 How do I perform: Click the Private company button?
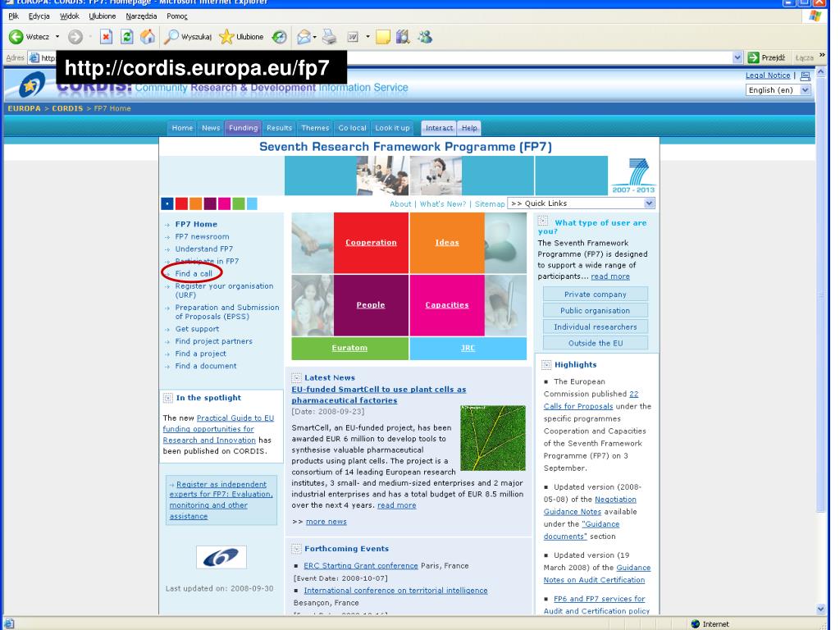point(596,294)
